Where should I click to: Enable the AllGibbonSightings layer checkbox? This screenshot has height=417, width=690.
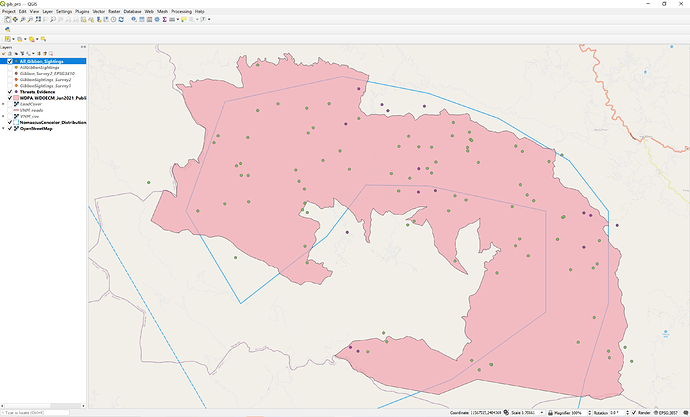point(10,68)
